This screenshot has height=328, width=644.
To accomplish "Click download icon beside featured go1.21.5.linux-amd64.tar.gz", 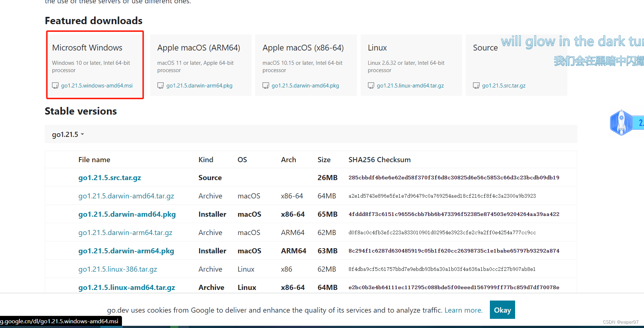I will point(371,86).
